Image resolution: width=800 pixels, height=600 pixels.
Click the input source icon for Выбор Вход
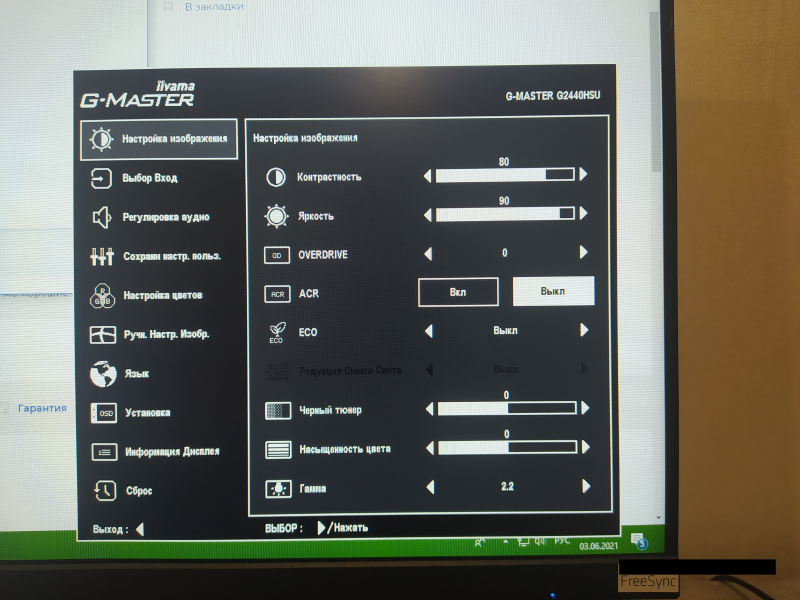click(102, 178)
